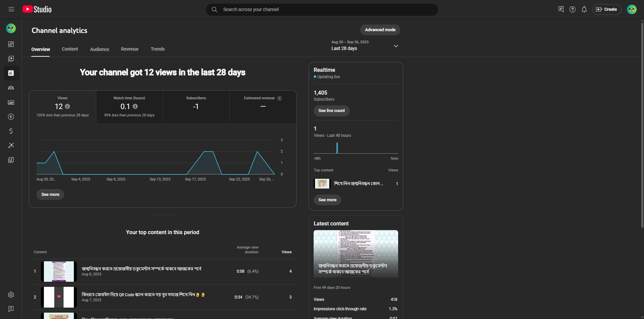
Task: Open the Copyright icon in sidebar
Action: tap(11, 117)
